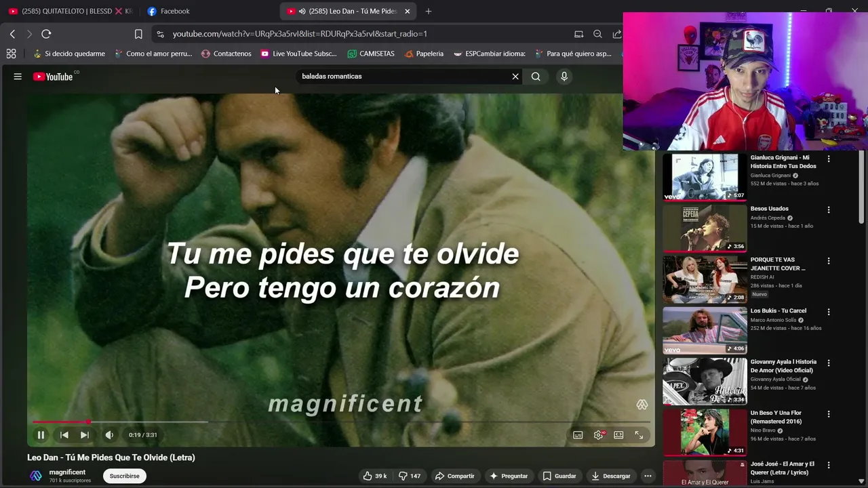Seek on the red video progress bar

(340, 422)
